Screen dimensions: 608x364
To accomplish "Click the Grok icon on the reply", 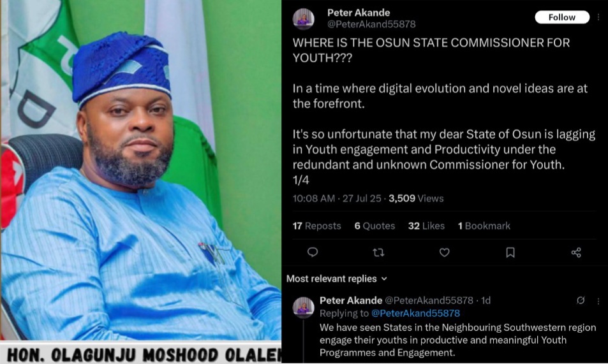I will tap(581, 300).
